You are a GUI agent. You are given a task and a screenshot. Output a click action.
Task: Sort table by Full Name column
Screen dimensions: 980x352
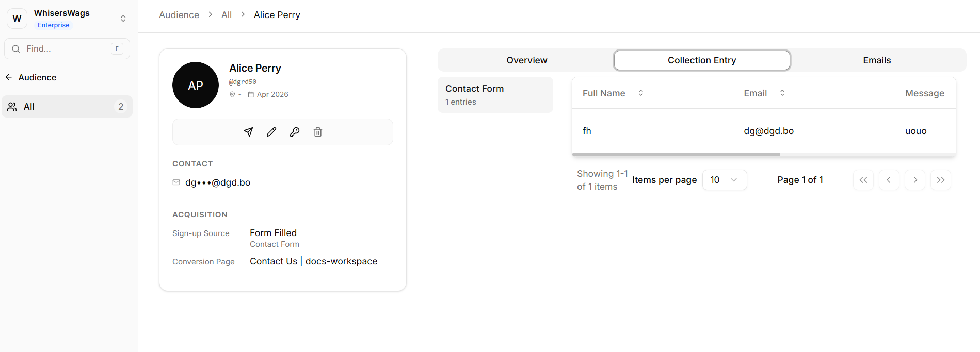(x=640, y=93)
